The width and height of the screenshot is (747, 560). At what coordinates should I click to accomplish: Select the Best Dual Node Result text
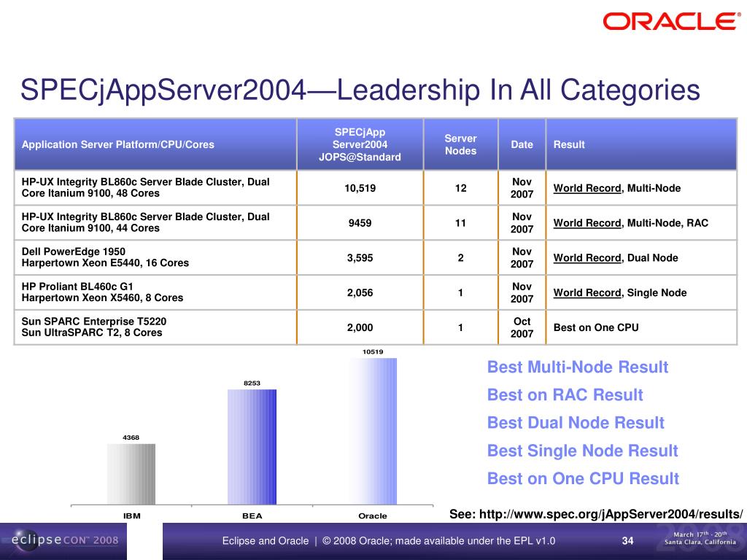[x=576, y=422]
